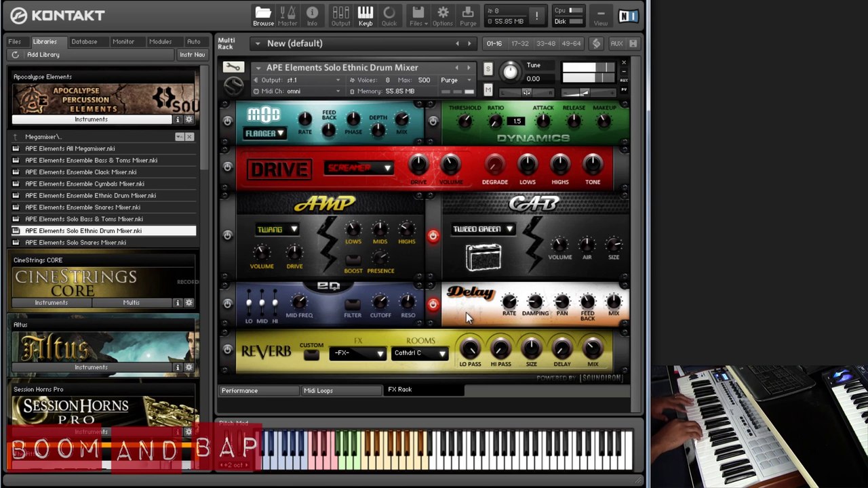Go up from the Megamixer folder
This screenshot has width=868, height=488.
pyautogui.click(x=16, y=137)
